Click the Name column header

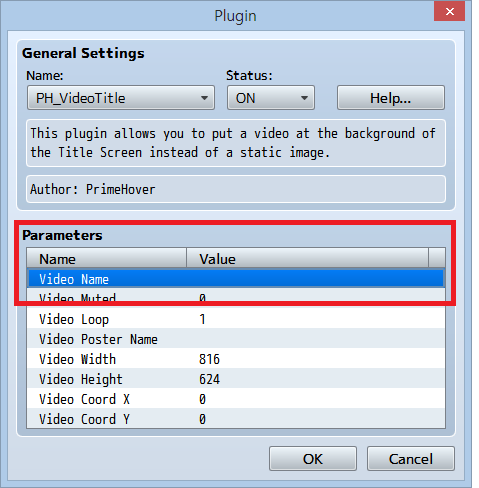click(x=107, y=258)
